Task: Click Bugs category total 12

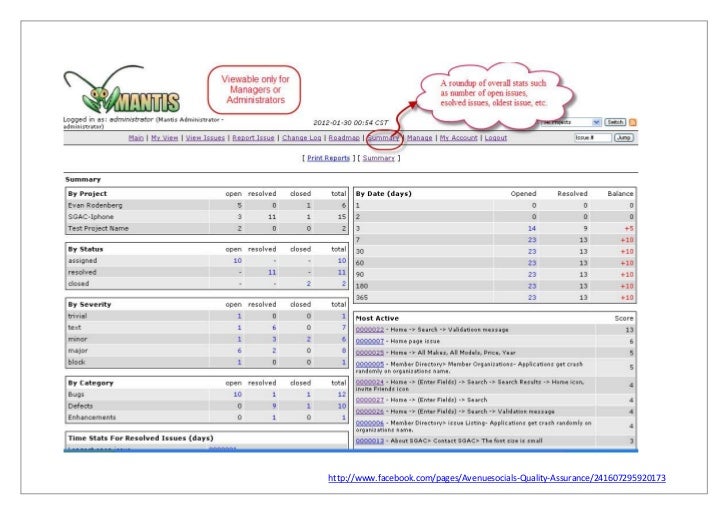Action: click(342, 395)
